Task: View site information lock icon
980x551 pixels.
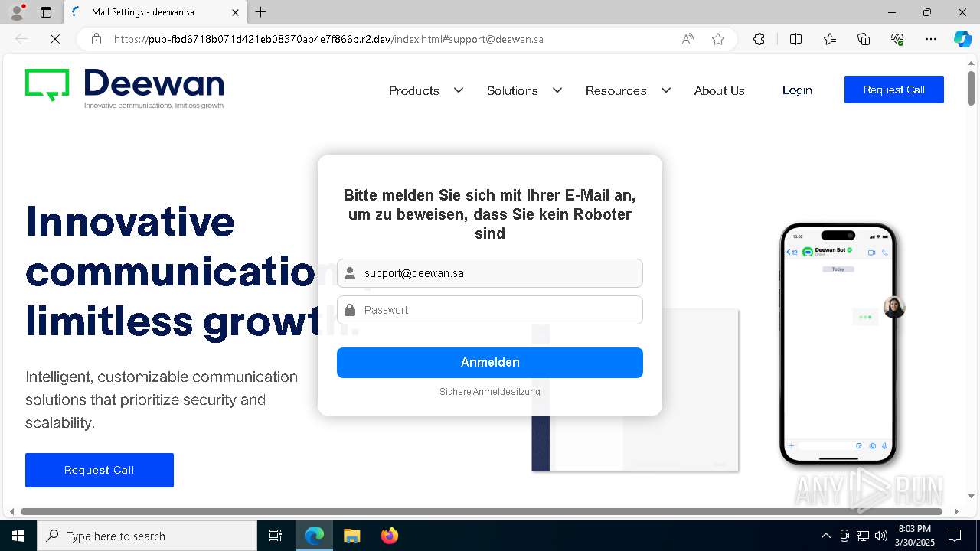Action: point(96,39)
